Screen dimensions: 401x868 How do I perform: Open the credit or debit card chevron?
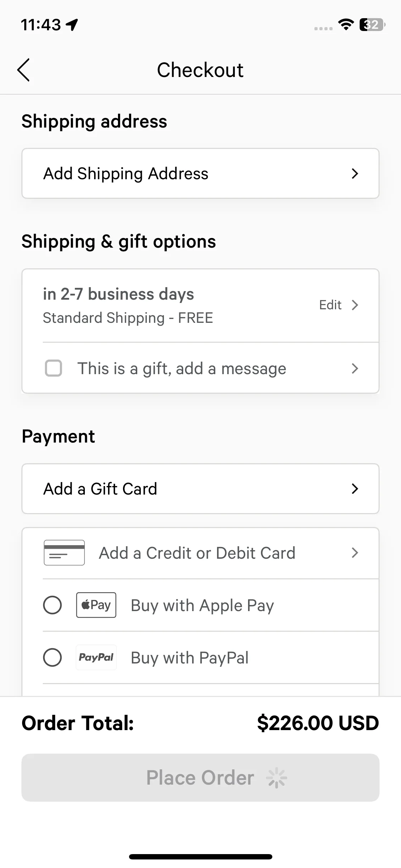click(354, 553)
